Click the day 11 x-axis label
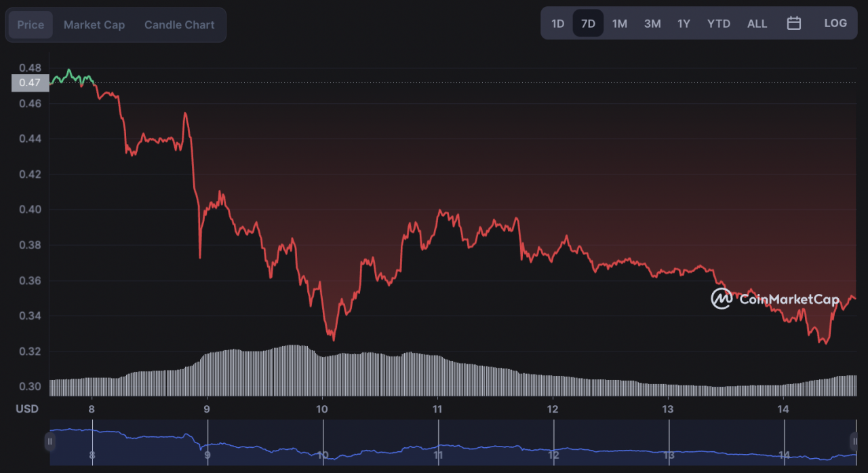This screenshot has height=473, width=868. [437, 409]
